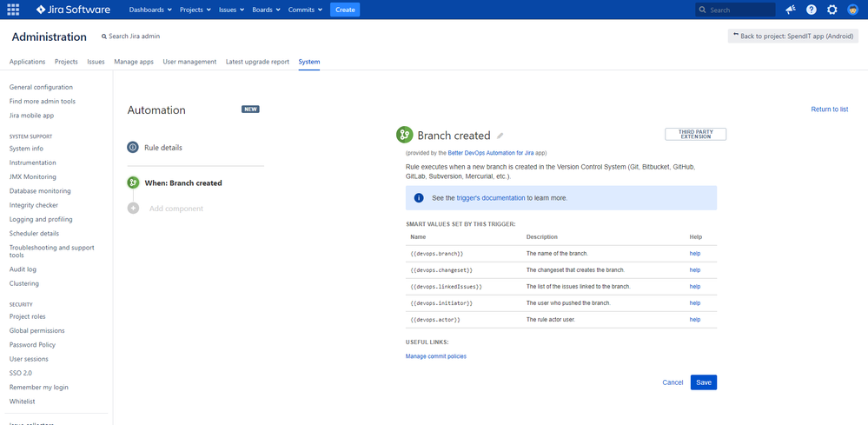
Task: Click the Add component plus icon
Action: click(x=133, y=209)
